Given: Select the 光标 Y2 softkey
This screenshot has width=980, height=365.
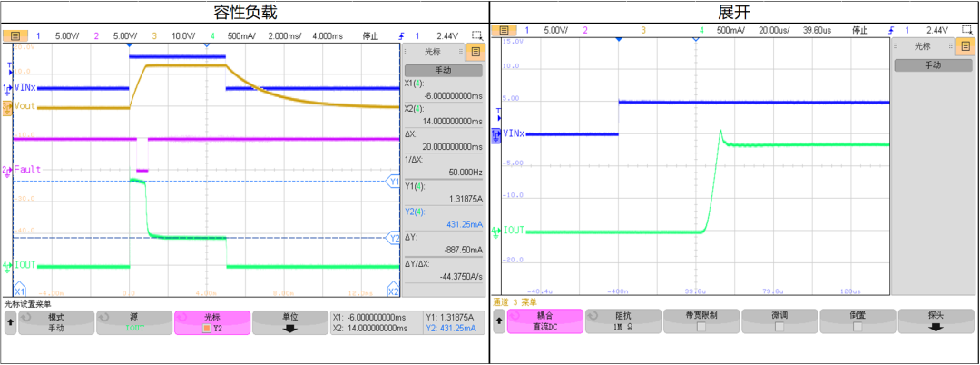Looking at the screenshot, I should 212,323.
